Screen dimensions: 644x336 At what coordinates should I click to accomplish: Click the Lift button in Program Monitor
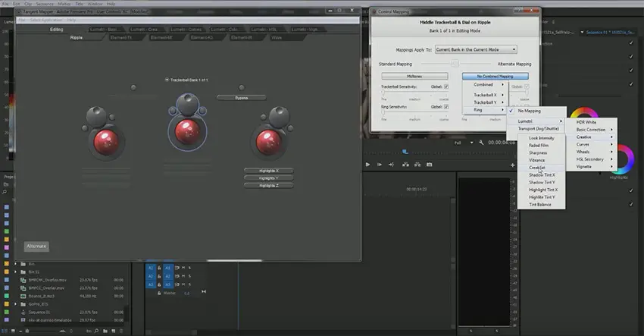tap(405, 165)
